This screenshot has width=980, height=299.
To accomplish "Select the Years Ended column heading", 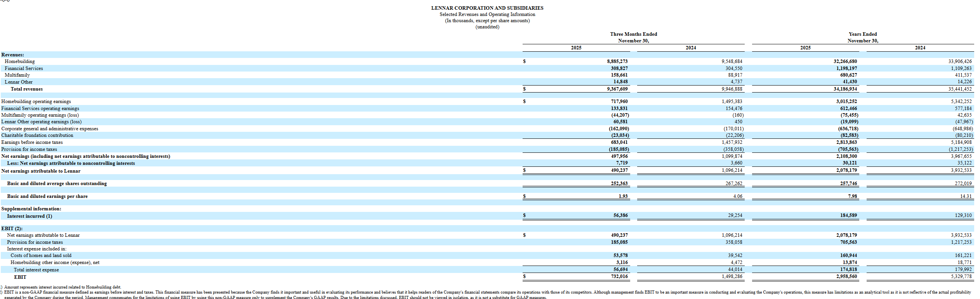I will pyautogui.click(x=862, y=34).
